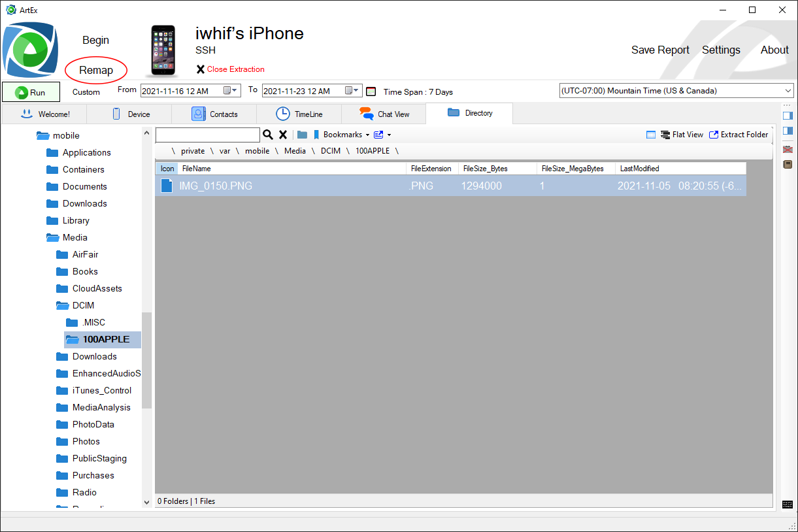
Task: Click the calendar icon beside the To date
Action: click(371, 91)
